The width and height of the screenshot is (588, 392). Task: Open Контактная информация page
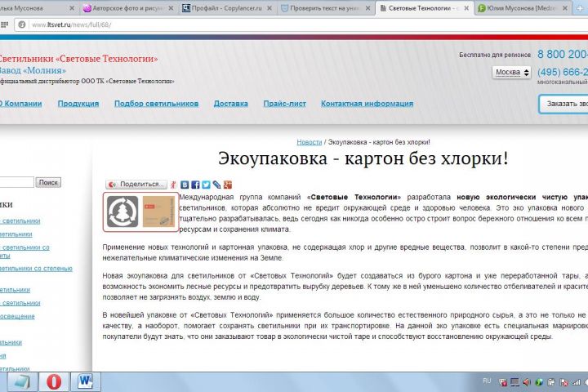(x=367, y=104)
